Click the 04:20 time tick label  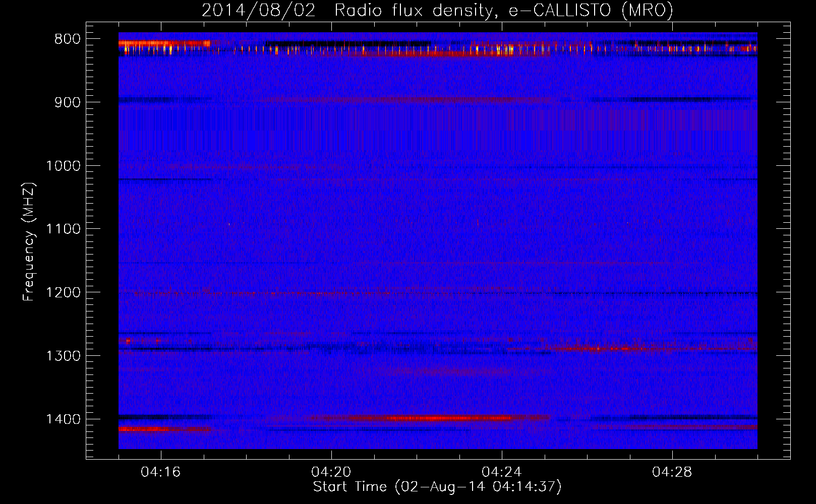tap(331, 472)
